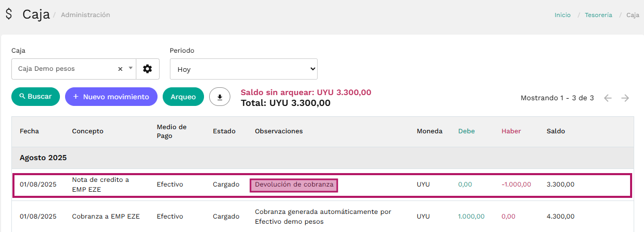Go to the previous results page arrow
The width and height of the screenshot is (644, 232).
pyautogui.click(x=608, y=98)
